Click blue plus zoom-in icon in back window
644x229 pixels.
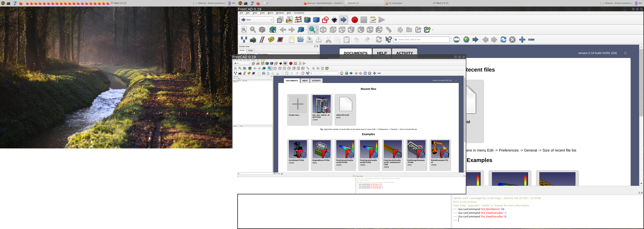click(522, 40)
